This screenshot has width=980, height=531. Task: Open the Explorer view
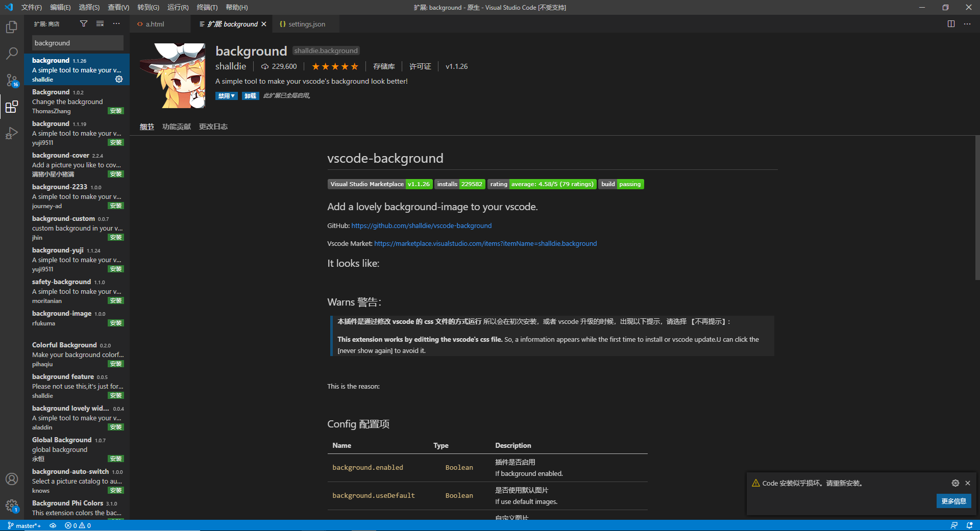click(11, 27)
